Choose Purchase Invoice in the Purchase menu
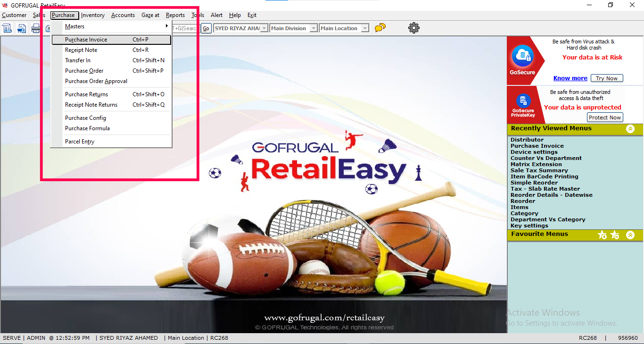This screenshot has height=344, width=644. (x=111, y=40)
